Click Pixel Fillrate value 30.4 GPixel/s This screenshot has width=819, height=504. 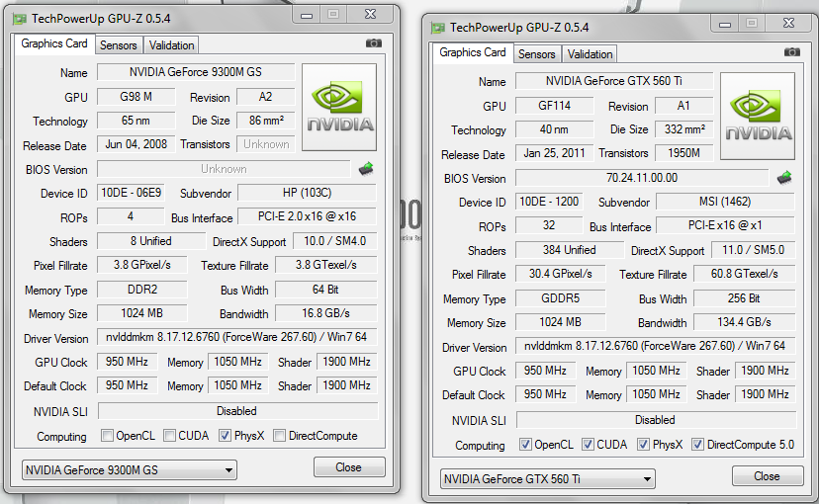coord(561,274)
